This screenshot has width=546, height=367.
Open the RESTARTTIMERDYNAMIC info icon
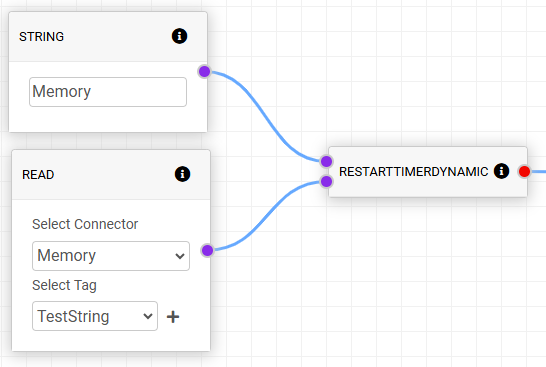(501, 171)
